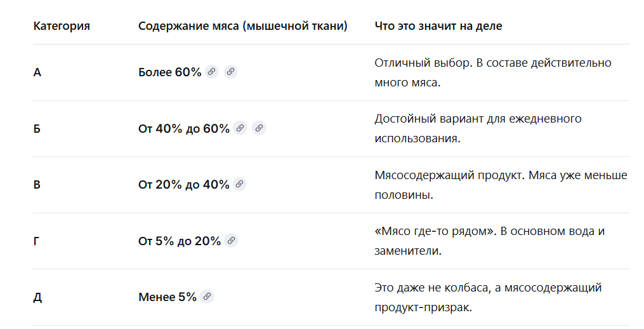Viewport: 644px width, 329px height.
Task: Select category Г cell
Action: 37,241
